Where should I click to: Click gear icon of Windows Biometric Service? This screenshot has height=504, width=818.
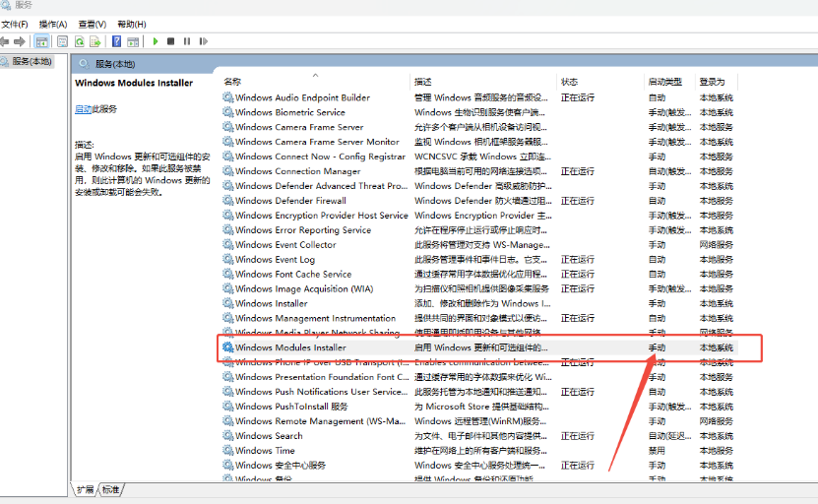[x=228, y=111]
